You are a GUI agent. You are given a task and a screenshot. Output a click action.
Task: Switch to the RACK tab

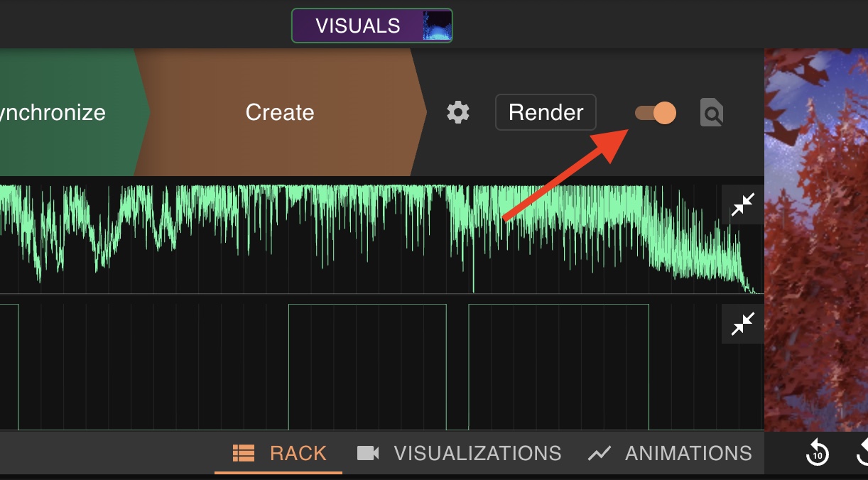(x=279, y=453)
